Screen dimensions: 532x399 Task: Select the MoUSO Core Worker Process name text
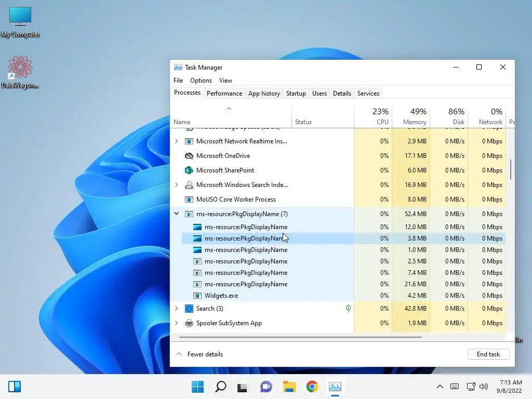(236, 199)
